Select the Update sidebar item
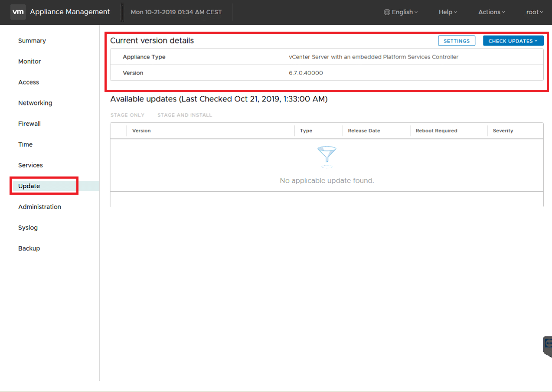This screenshot has height=392, width=552. [x=56, y=186]
